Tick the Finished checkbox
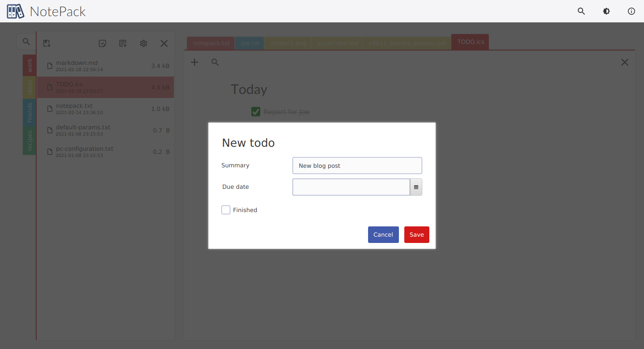644x349 pixels. coord(226,210)
